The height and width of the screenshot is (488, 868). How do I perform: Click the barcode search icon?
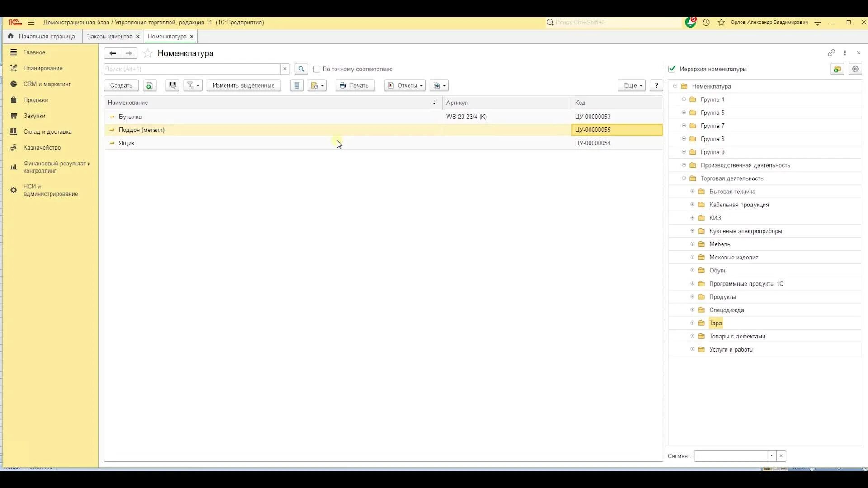pos(172,85)
